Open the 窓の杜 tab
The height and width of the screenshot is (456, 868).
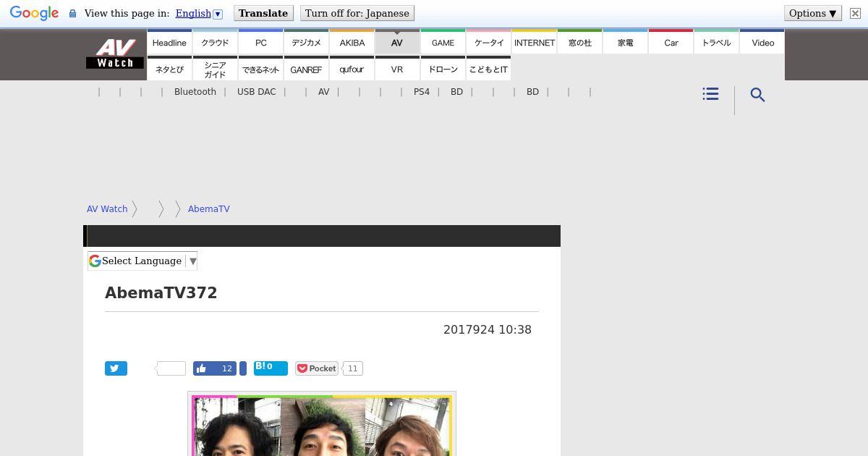click(580, 43)
